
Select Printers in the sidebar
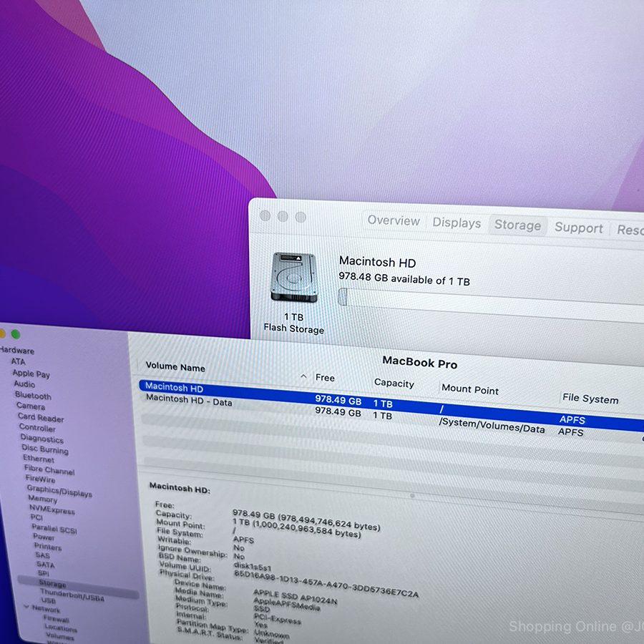coord(48,547)
